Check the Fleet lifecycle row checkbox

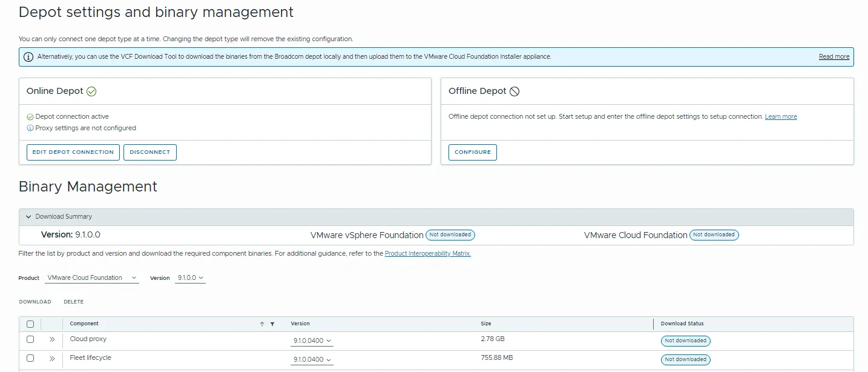click(30, 358)
